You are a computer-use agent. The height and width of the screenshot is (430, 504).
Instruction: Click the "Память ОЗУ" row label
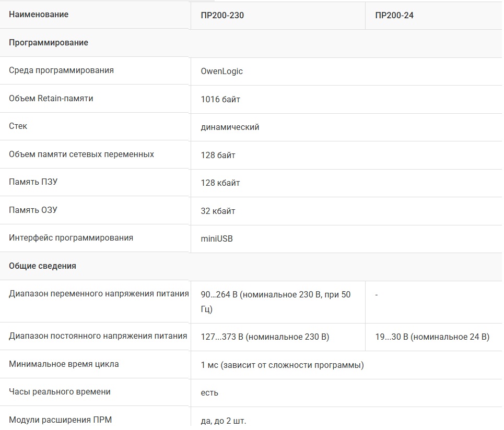pyautogui.click(x=33, y=210)
